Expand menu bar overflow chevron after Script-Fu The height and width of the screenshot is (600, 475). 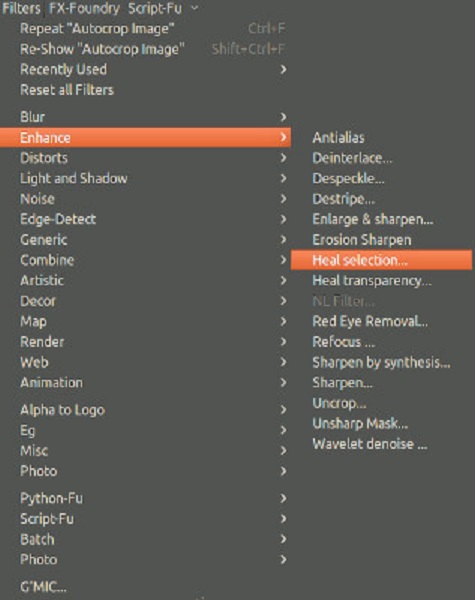click(195, 8)
